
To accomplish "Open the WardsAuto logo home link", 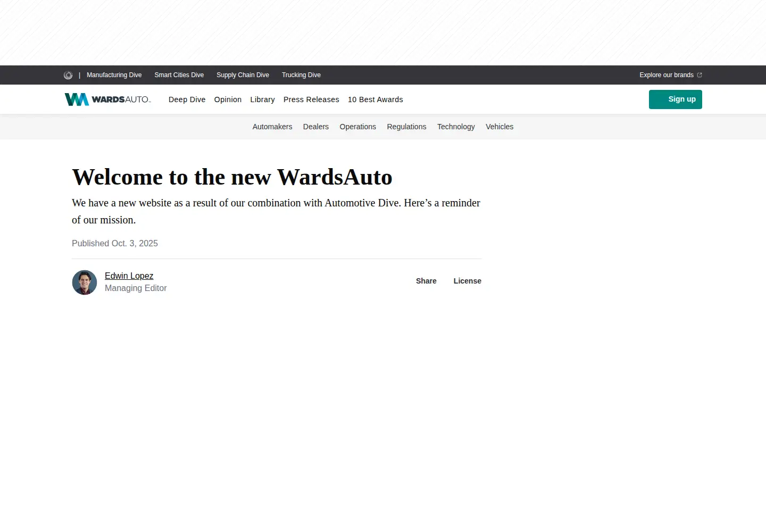I will [108, 99].
